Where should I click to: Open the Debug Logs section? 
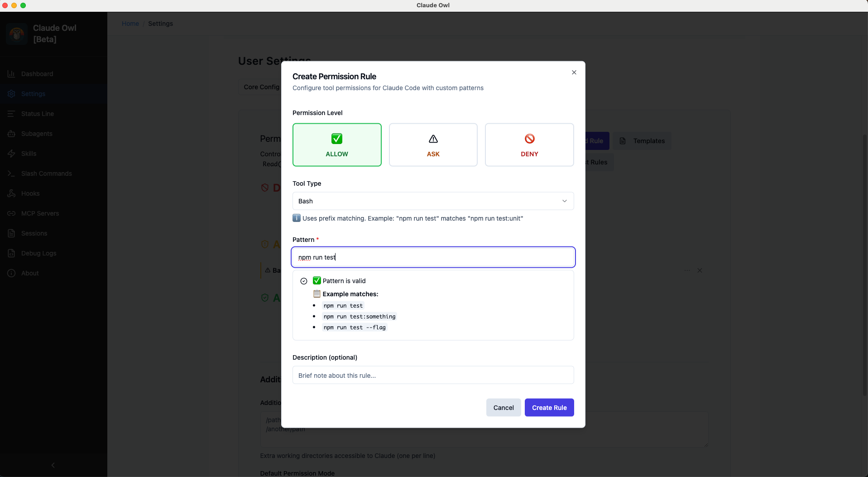(38, 253)
